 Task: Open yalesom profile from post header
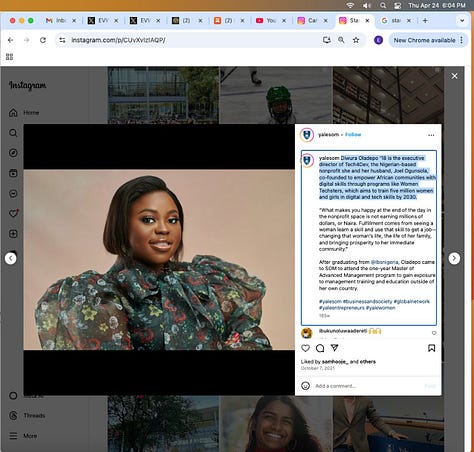(328, 135)
